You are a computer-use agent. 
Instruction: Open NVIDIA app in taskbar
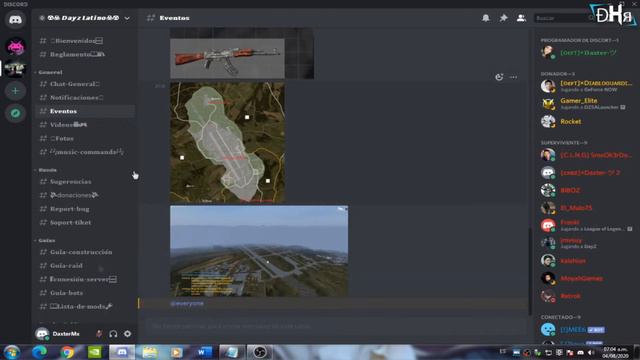95,352
